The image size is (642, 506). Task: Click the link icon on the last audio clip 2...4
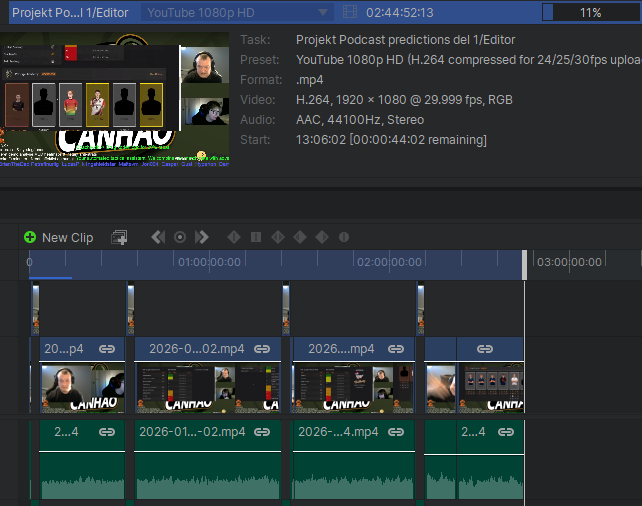pos(506,432)
